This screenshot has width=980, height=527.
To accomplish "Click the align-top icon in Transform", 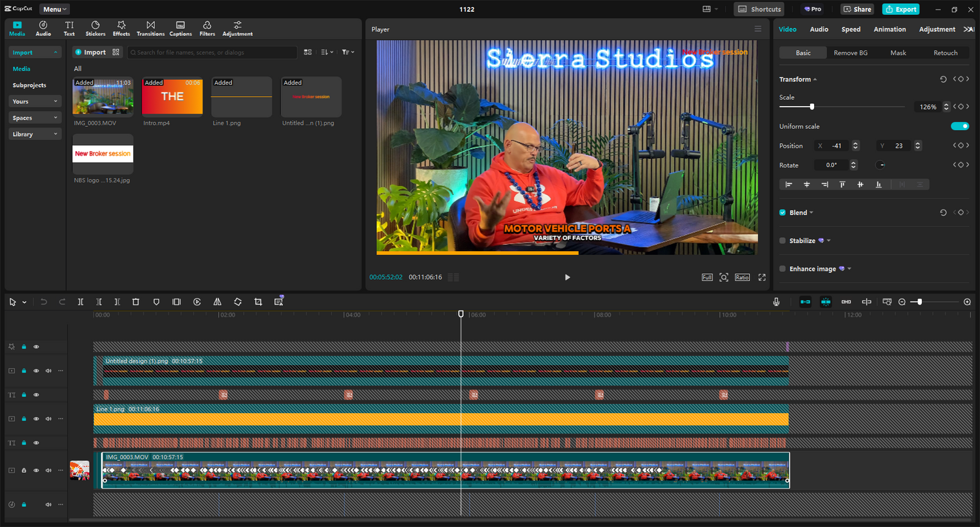I will (x=843, y=184).
